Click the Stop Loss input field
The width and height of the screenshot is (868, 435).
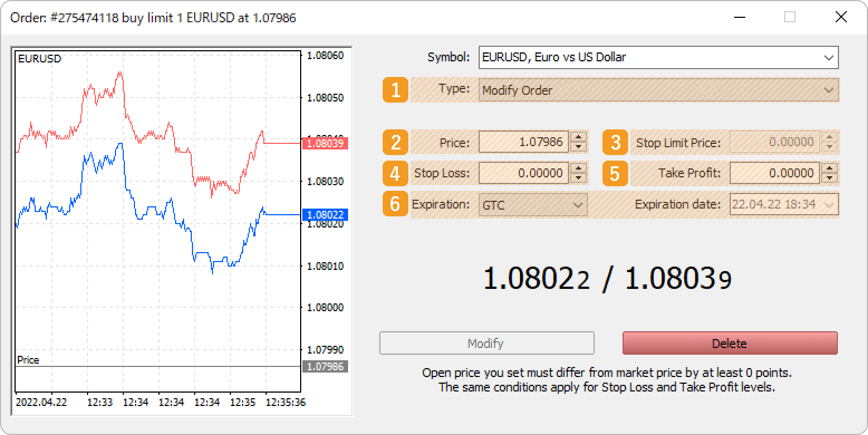524,173
